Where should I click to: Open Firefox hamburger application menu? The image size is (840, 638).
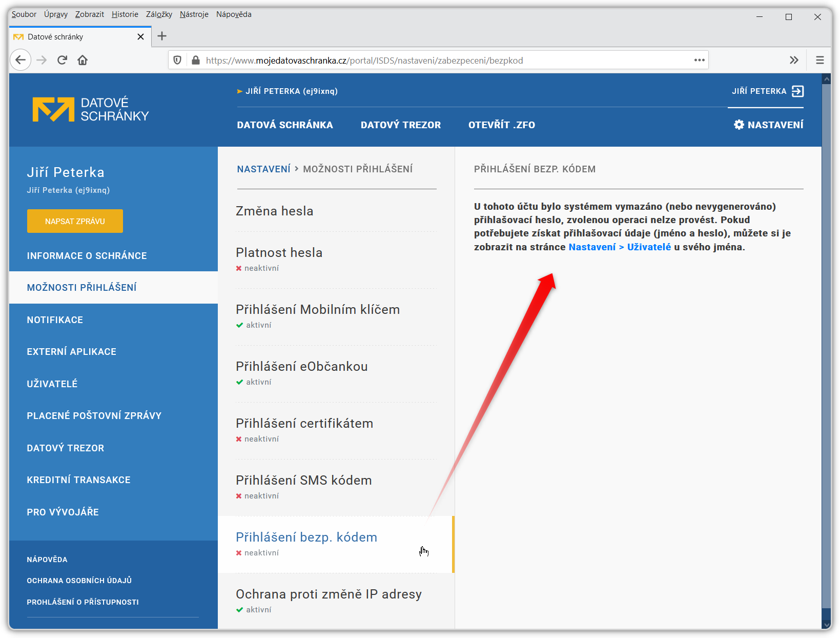820,60
